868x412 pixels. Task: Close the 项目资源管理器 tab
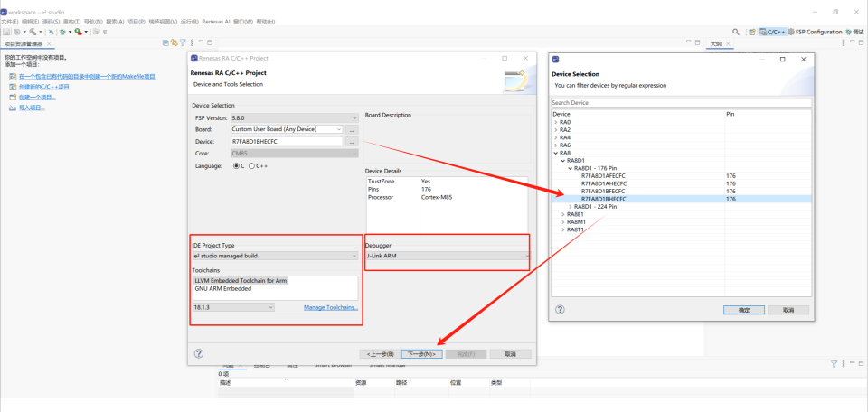click(49, 43)
